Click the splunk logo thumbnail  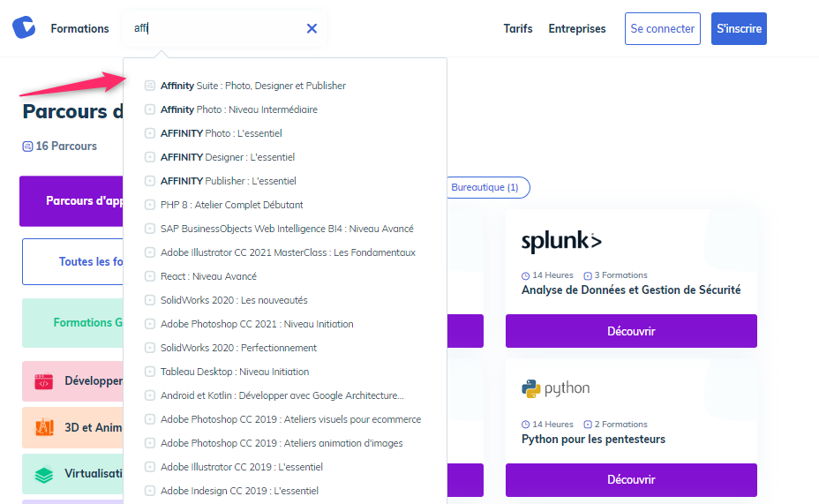pyautogui.click(x=561, y=241)
